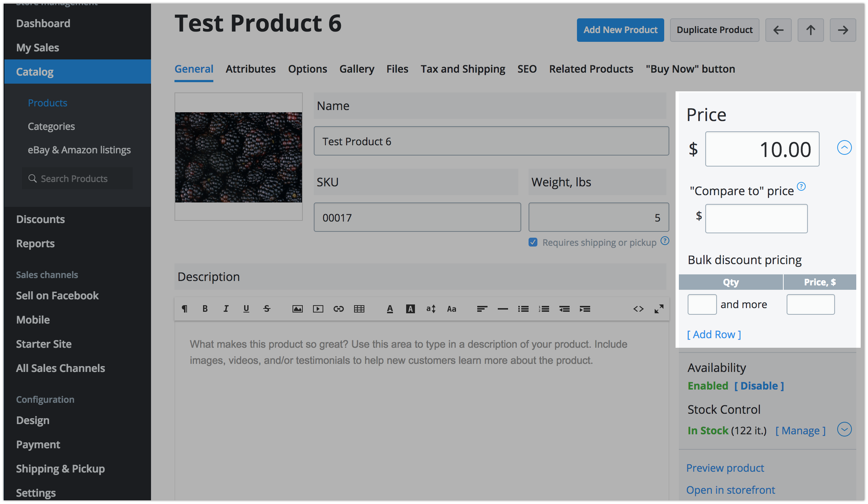Click the Add New Product button
868x504 pixels.
tap(620, 30)
